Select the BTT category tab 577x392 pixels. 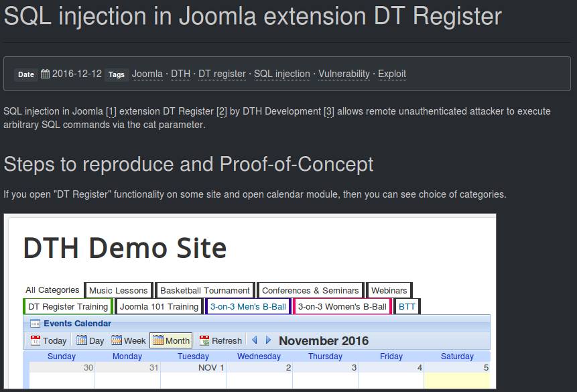click(407, 307)
